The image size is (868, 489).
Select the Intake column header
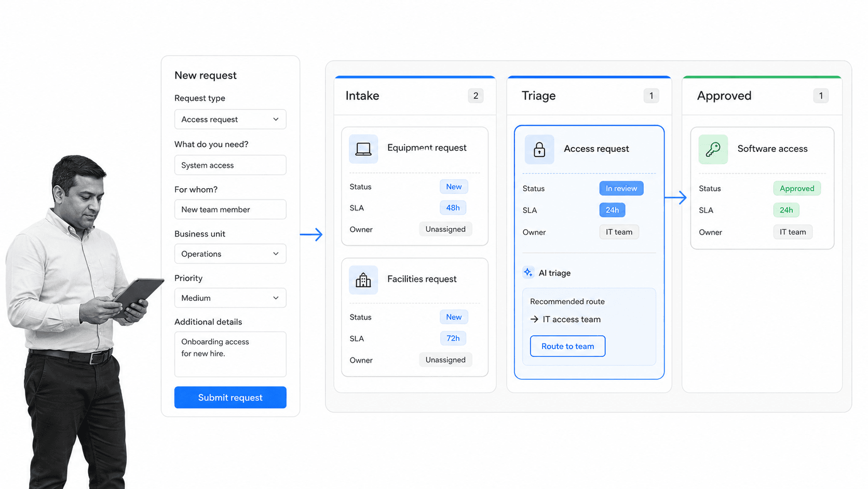pyautogui.click(x=362, y=96)
